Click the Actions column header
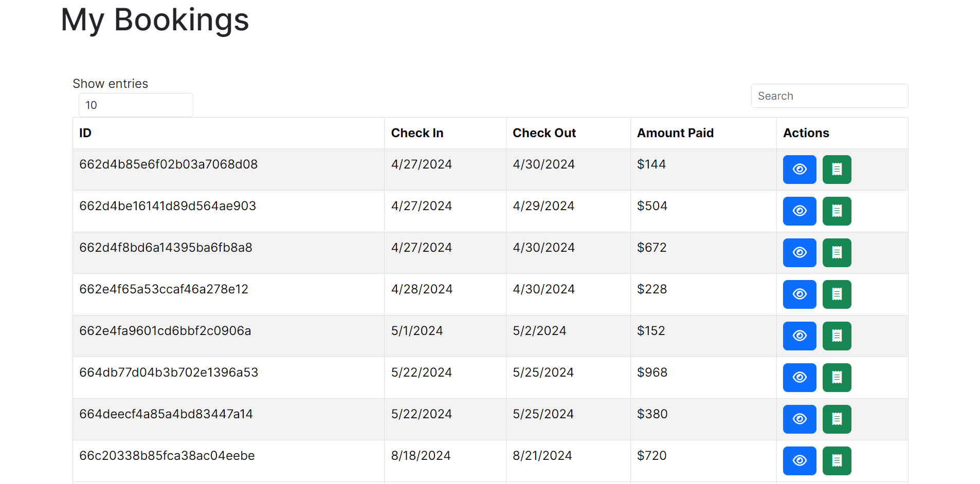 pos(806,133)
